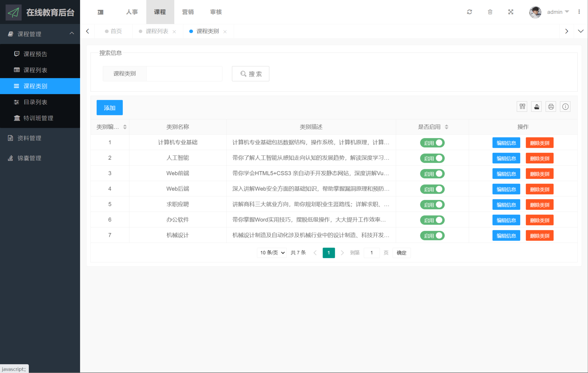Delete the 求职应聘 category row
This screenshot has height=373, width=588.
[x=539, y=205]
